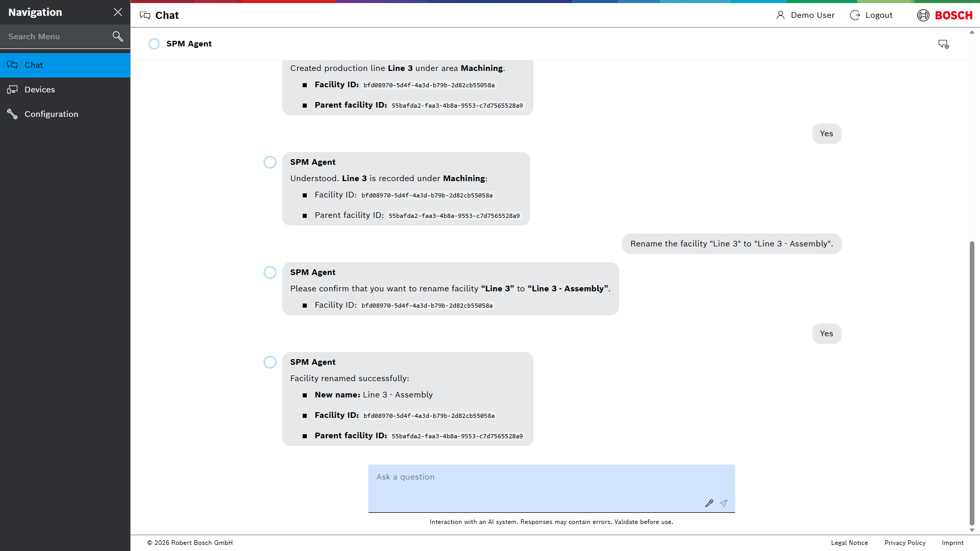980x551 pixels.
Task: Click the avatar beside the rename confirmation message
Action: (x=270, y=272)
